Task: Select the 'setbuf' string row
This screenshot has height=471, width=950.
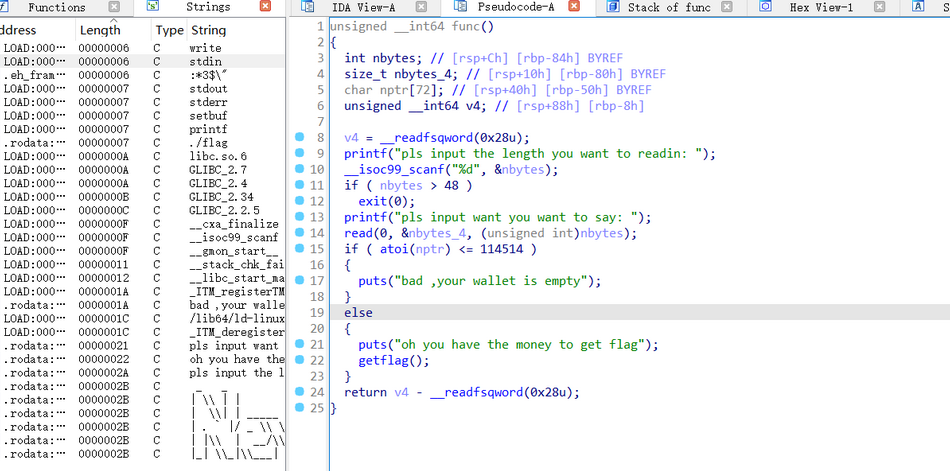Action: [142, 115]
